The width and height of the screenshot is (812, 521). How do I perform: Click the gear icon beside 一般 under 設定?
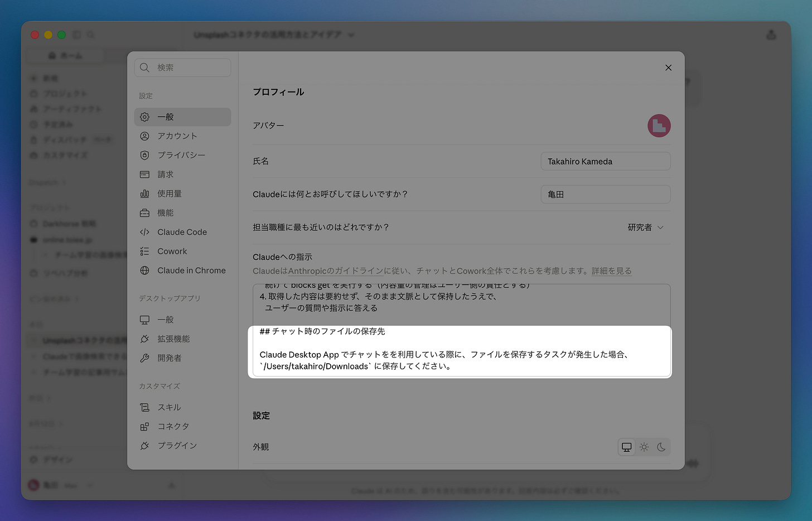(x=144, y=117)
